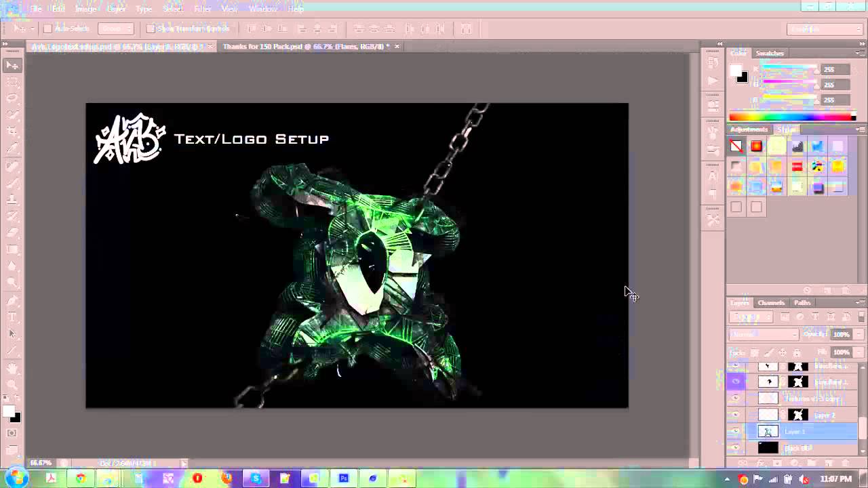Image resolution: width=868 pixels, height=488 pixels.
Task: Select the Move tool
Action: pyautogui.click(x=12, y=66)
